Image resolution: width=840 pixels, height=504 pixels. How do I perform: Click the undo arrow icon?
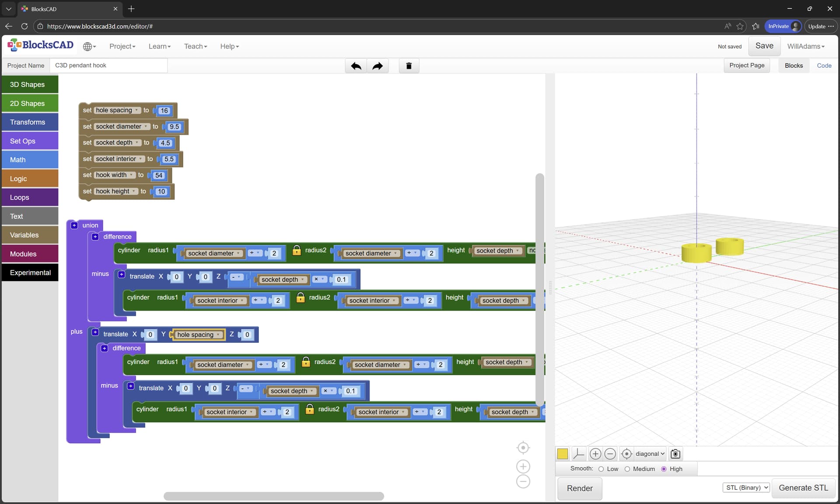pos(356,66)
